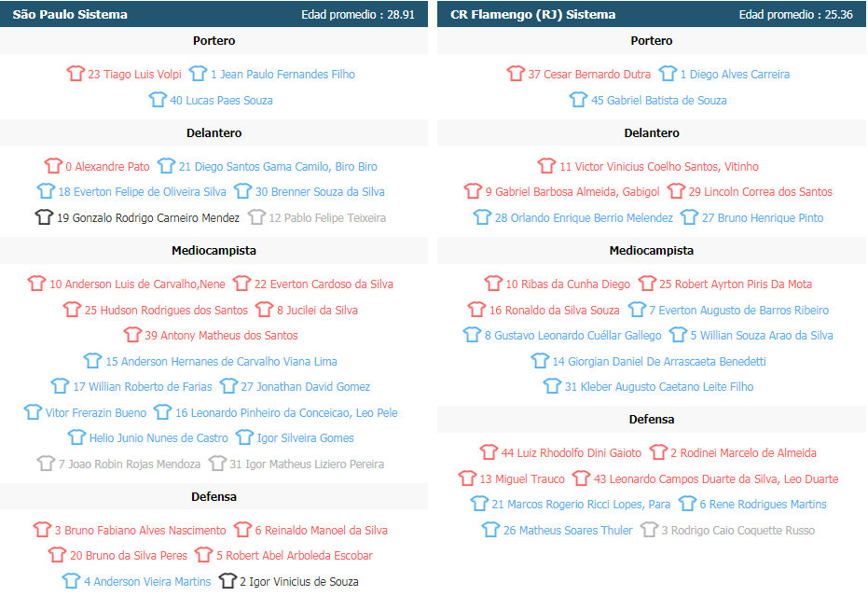Click the blue shirt icon beside Diego Alves Carreira
Image resolution: width=868 pixels, height=596 pixels.
coord(668,73)
